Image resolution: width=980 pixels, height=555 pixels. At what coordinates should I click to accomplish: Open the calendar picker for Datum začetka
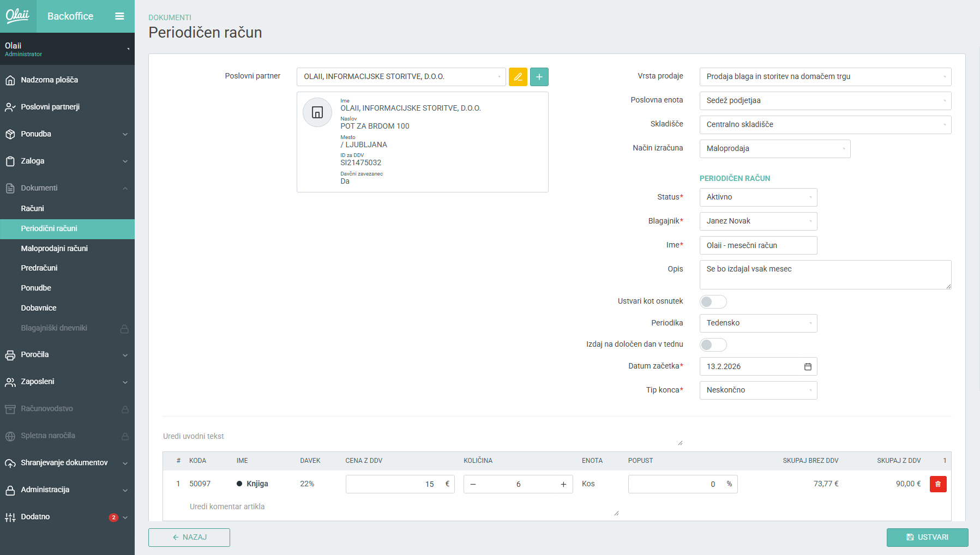pyautogui.click(x=808, y=367)
